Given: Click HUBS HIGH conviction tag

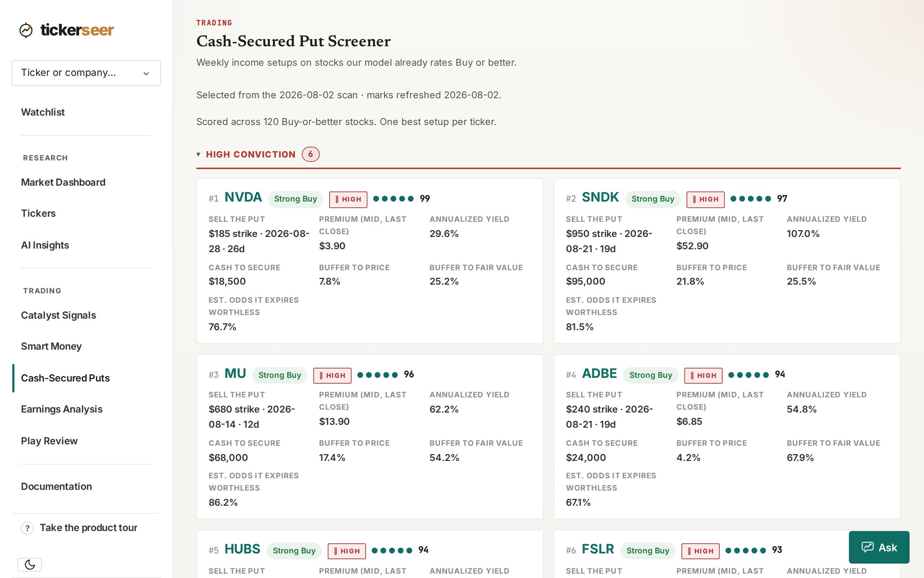Looking at the screenshot, I should 347,551.
